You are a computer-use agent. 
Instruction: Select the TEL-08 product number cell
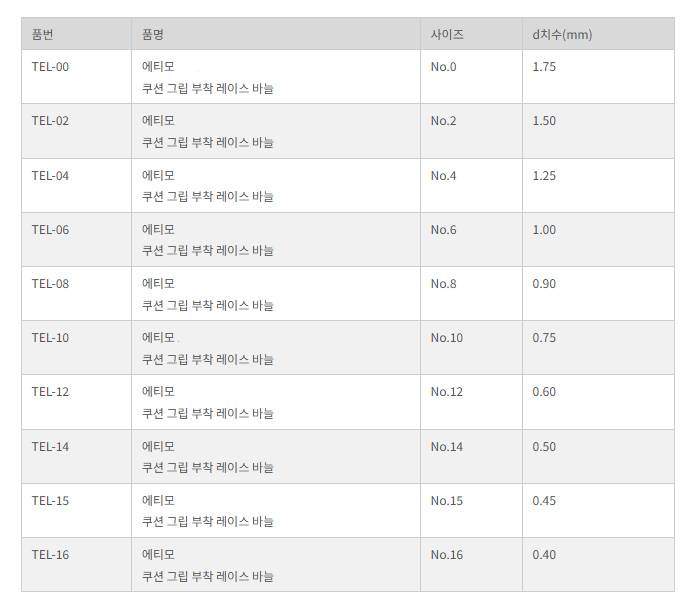[76, 294]
